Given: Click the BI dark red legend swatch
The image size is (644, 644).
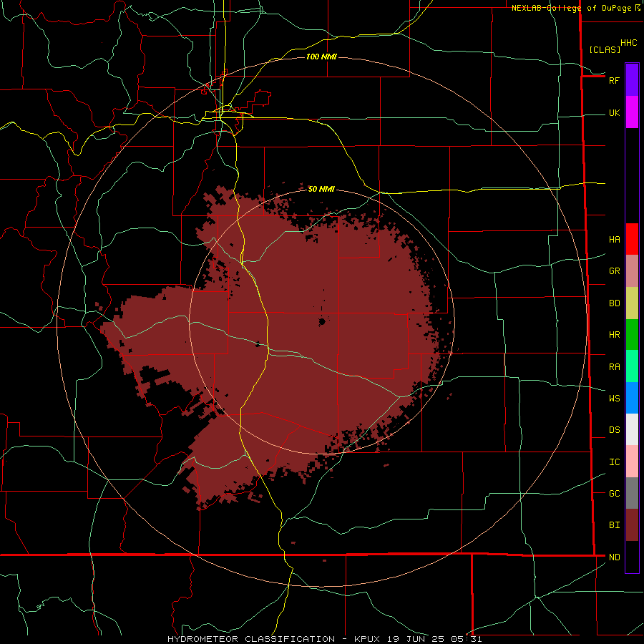Looking at the screenshot, I should click(x=632, y=525).
